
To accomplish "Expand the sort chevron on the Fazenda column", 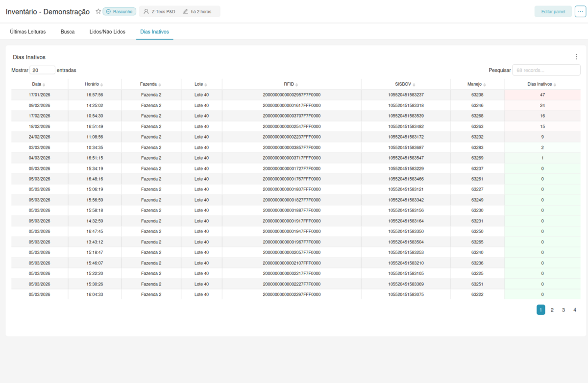I will 161,84.
